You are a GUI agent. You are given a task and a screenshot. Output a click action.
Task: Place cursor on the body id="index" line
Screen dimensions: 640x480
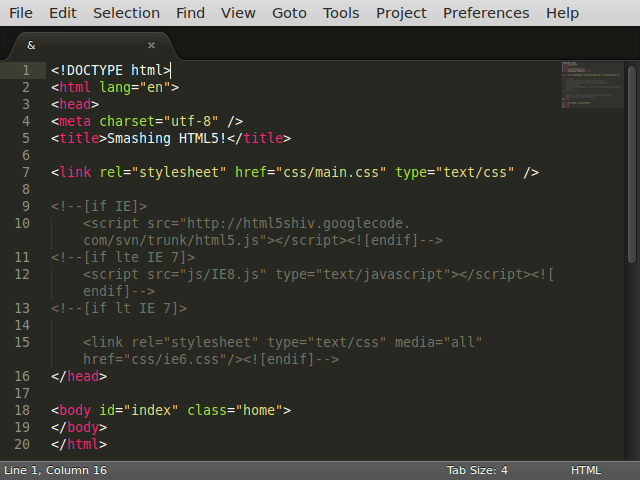click(170, 410)
